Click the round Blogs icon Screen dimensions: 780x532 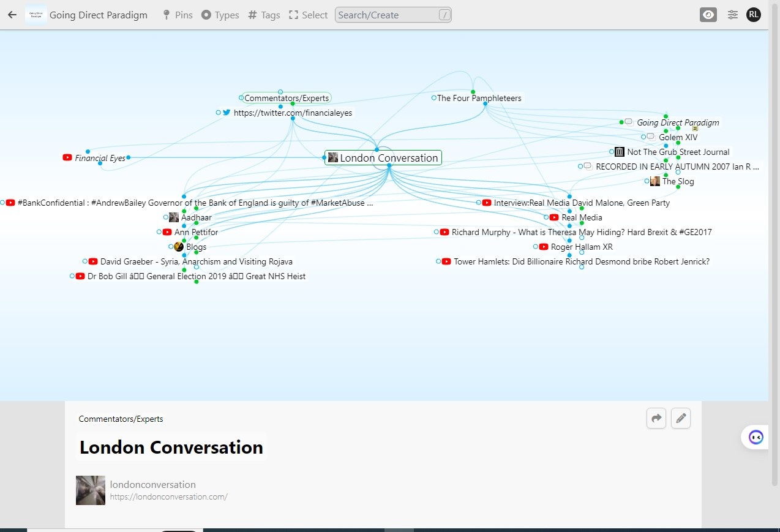[179, 247]
